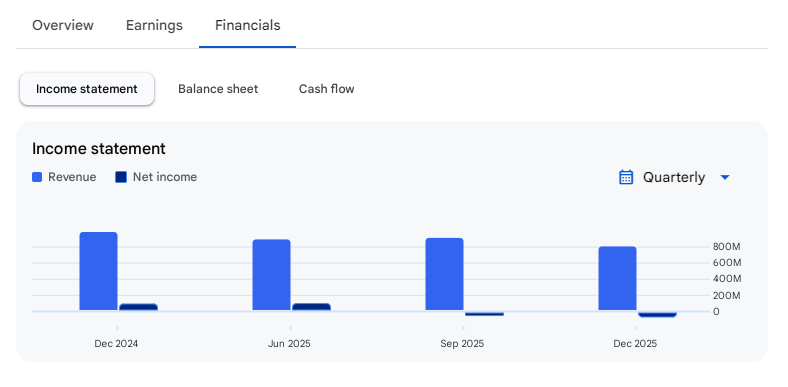Viewport: 788px width, 387px height.
Task: Click the 0 axis value
Action: pos(716,312)
